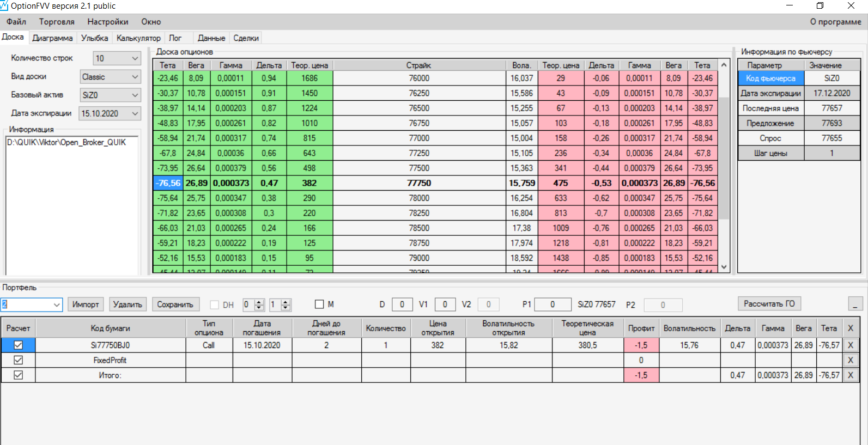This screenshot has height=445, width=868.
Task: Increment the DH spinner showing 1
Action: point(286,302)
